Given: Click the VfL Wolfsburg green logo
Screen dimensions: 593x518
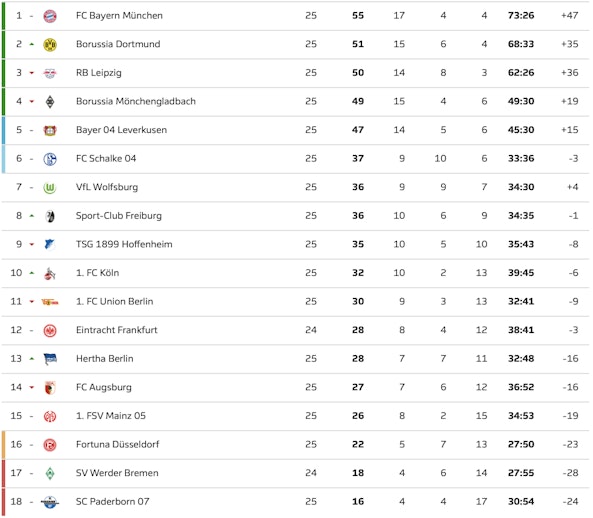Looking at the screenshot, I should pyautogui.click(x=50, y=188).
